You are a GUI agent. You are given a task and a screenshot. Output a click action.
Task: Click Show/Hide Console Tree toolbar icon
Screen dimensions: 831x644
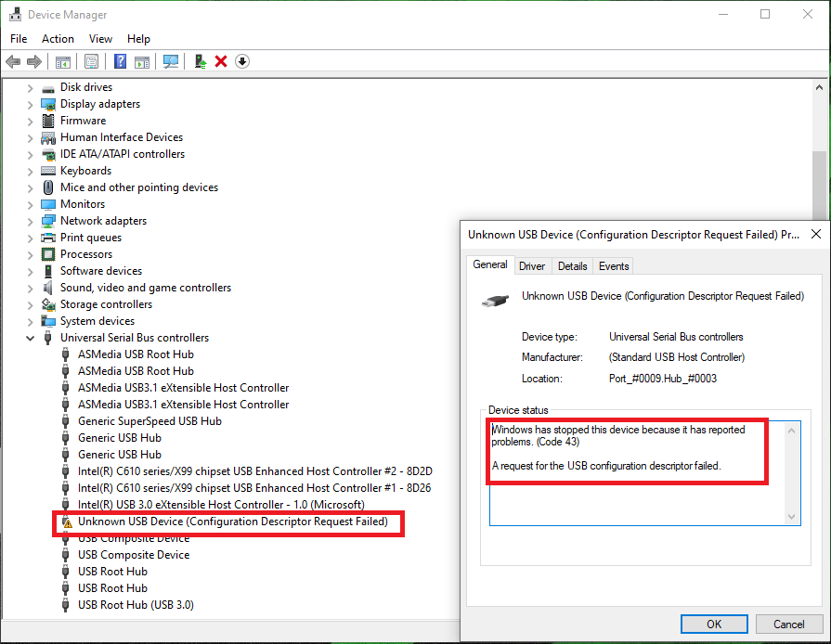[63, 62]
